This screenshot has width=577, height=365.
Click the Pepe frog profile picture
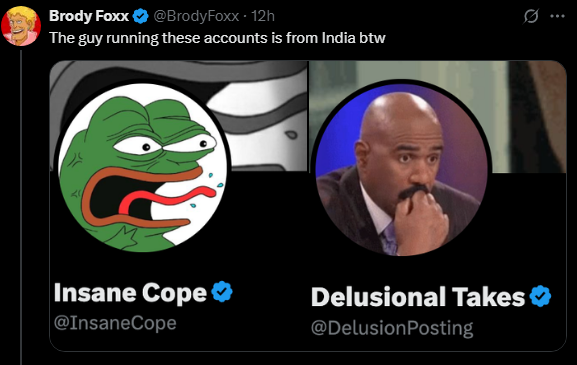click(143, 168)
